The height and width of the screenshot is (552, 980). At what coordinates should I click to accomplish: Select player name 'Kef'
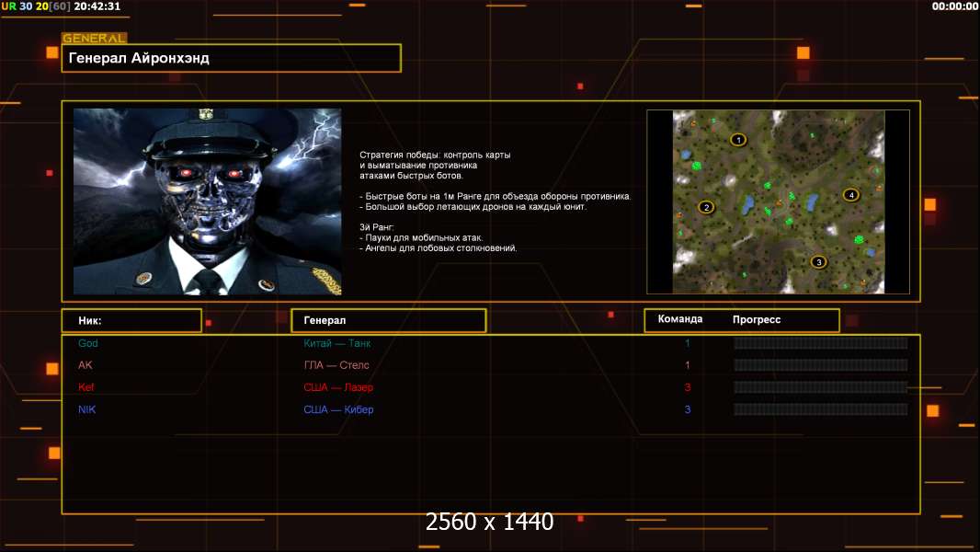click(86, 387)
